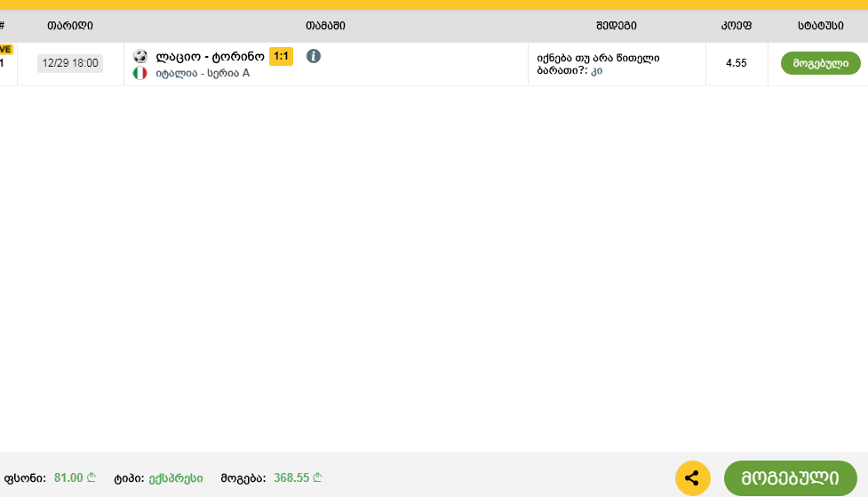Image resolution: width=868 pixels, height=497 pixels.
Task: Click the შედეგი column header
Action: point(616,26)
